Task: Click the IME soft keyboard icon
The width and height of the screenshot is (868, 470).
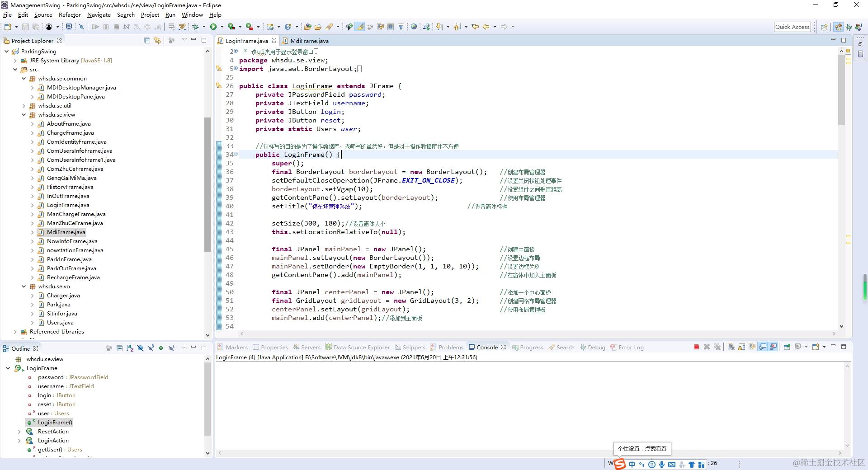Action: point(672,464)
